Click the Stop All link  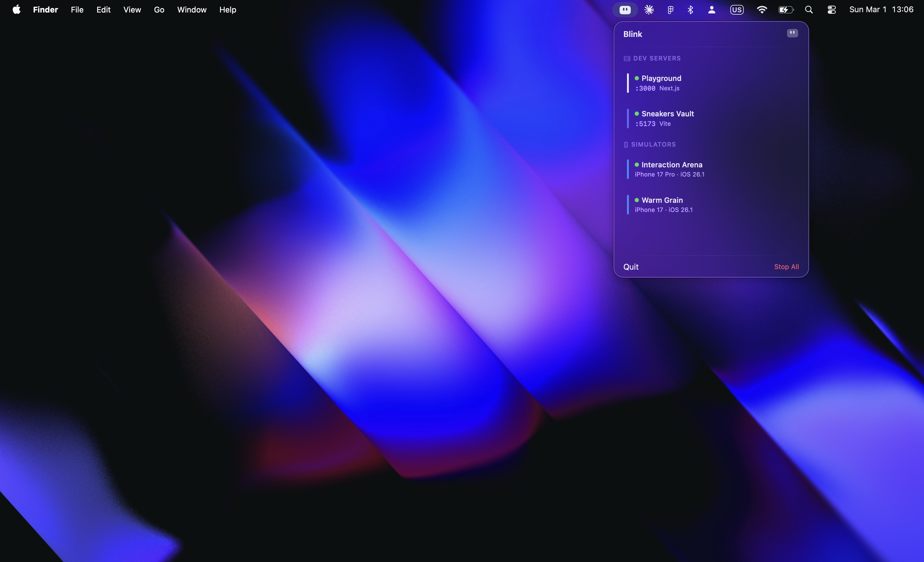tap(786, 267)
